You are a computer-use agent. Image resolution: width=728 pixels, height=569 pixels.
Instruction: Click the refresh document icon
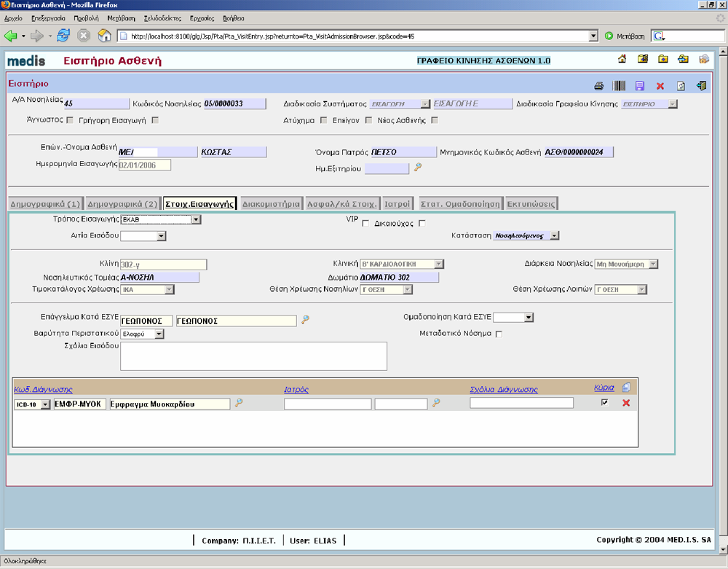(x=681, y=86)
